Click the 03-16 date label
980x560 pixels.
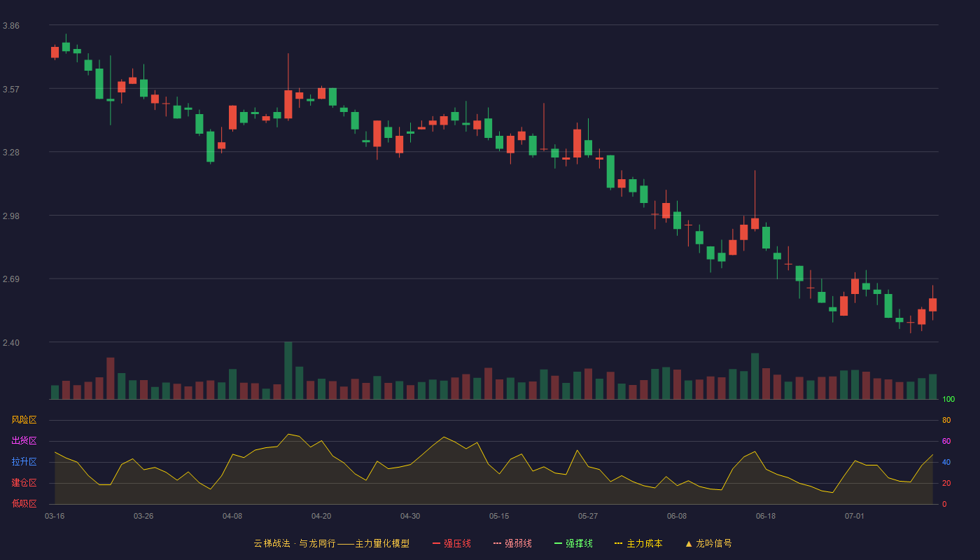coord(55,516)
